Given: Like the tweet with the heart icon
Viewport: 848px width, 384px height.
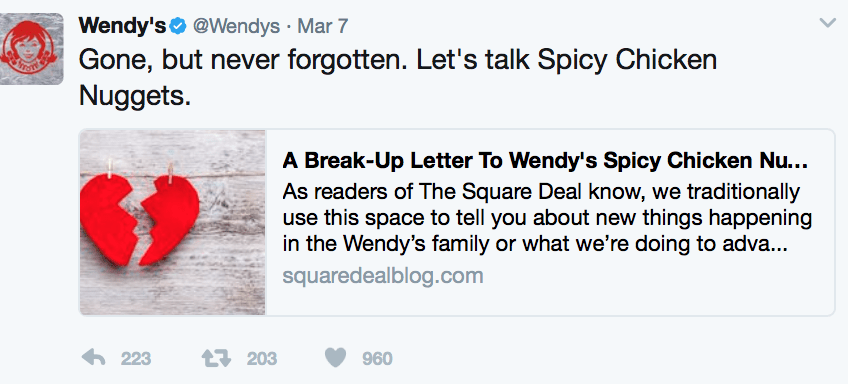Looking at the screenshot, I should click(335, 358).
